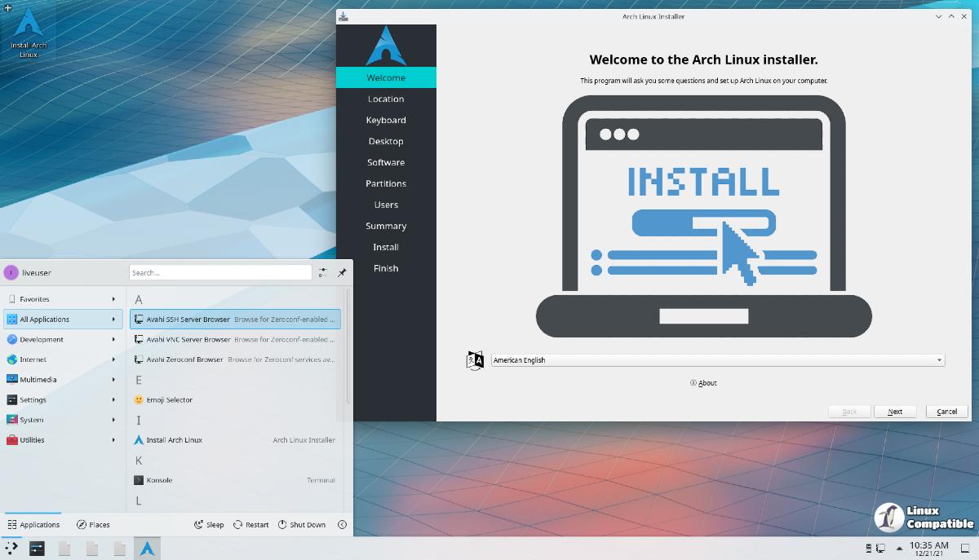Click the Show Desktop icon at taskbar end
Image resolution: width=979 pixels, height=560 pixels.
coord(964,549)
